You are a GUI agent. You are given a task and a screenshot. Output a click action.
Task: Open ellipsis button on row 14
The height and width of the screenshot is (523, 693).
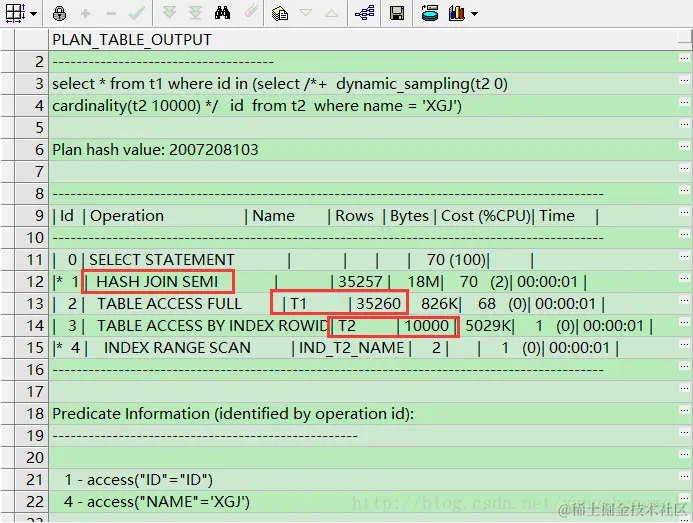[685, 322]
